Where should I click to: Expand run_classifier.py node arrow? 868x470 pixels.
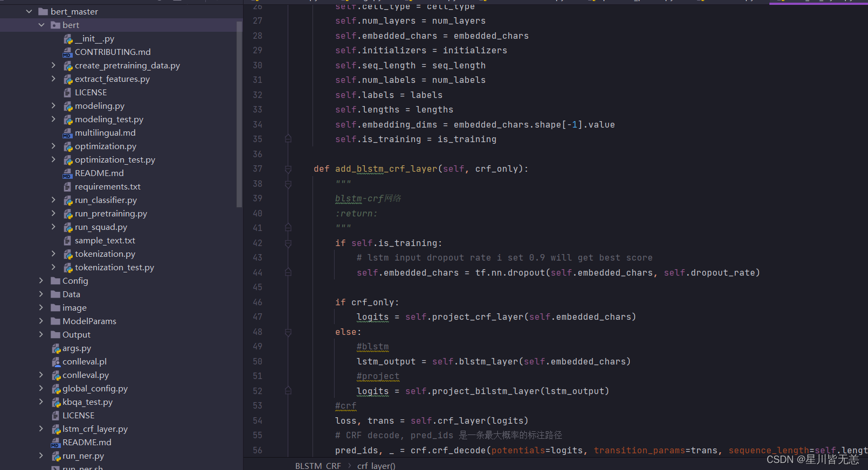53,200
